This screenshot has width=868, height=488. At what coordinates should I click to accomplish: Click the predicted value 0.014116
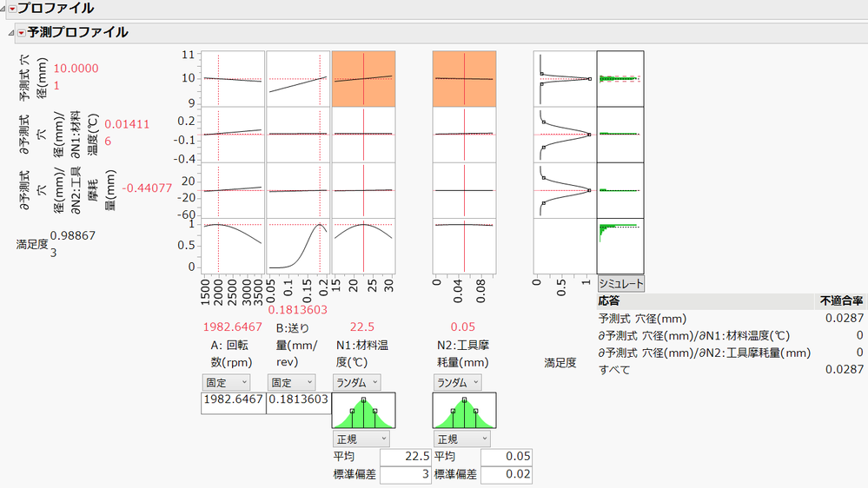[127, 133]
